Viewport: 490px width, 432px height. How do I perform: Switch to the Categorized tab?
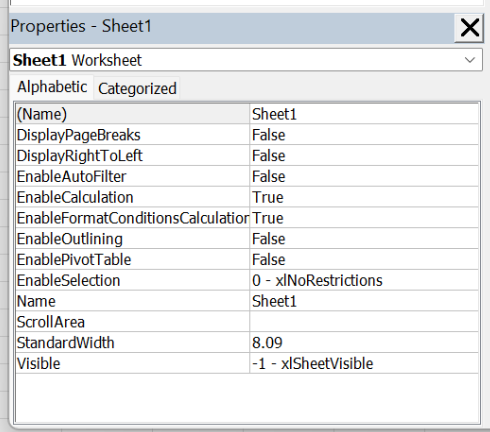tap(137, 89)
